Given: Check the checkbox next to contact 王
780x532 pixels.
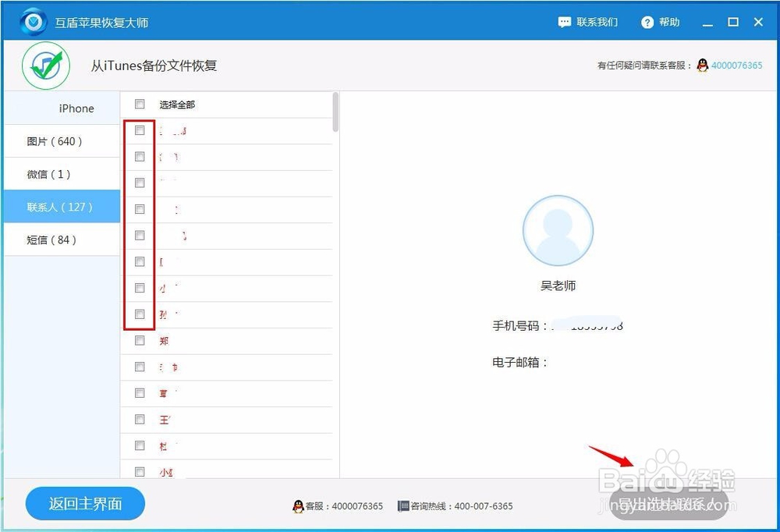Looking at the screenshot, I should click(140, 419).
